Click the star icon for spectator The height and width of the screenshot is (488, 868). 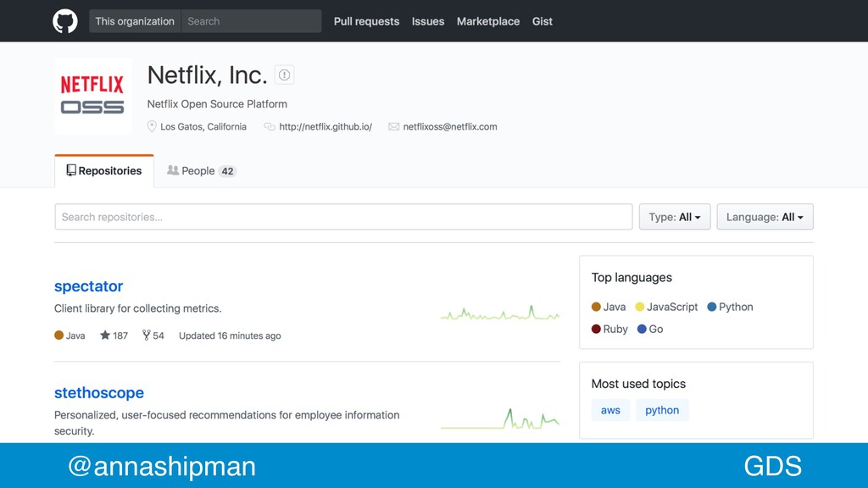point(104,335)
